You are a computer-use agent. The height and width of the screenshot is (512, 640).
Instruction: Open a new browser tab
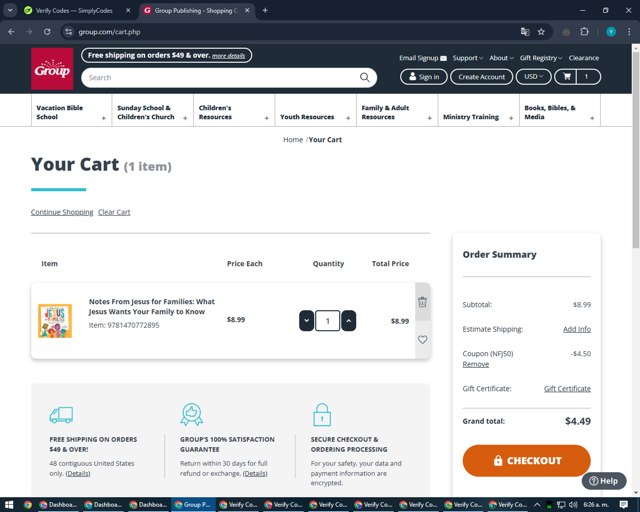[265, 11]
